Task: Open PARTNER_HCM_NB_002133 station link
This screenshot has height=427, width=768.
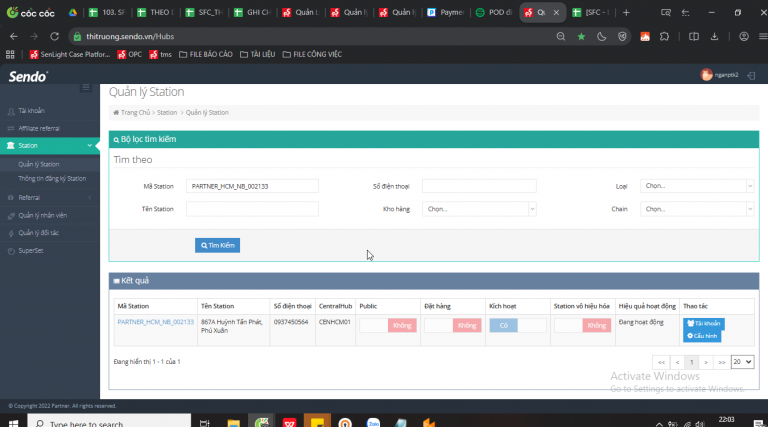Action: [156, 322]
